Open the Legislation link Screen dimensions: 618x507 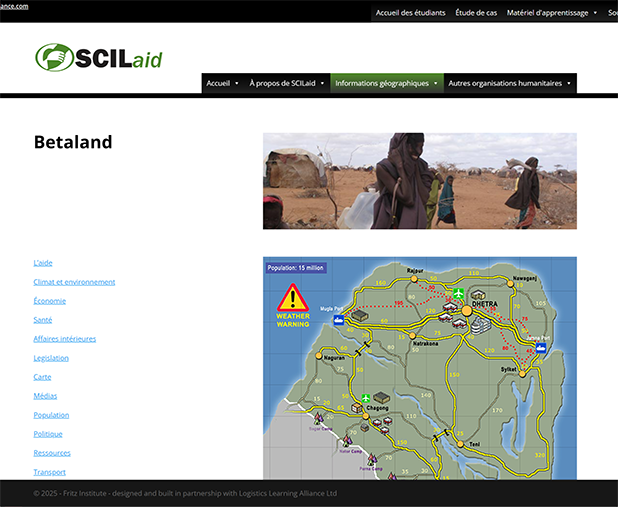pyautogui.click(x=51, y=358)
